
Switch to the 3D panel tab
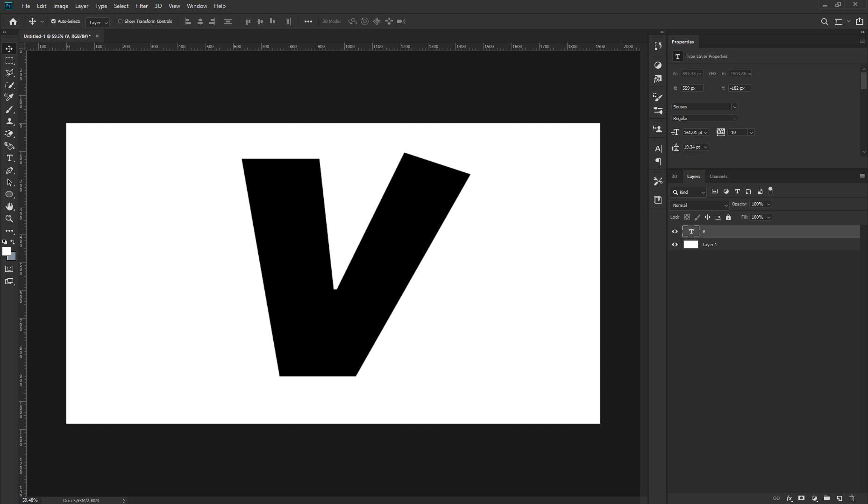click(674, 177)
